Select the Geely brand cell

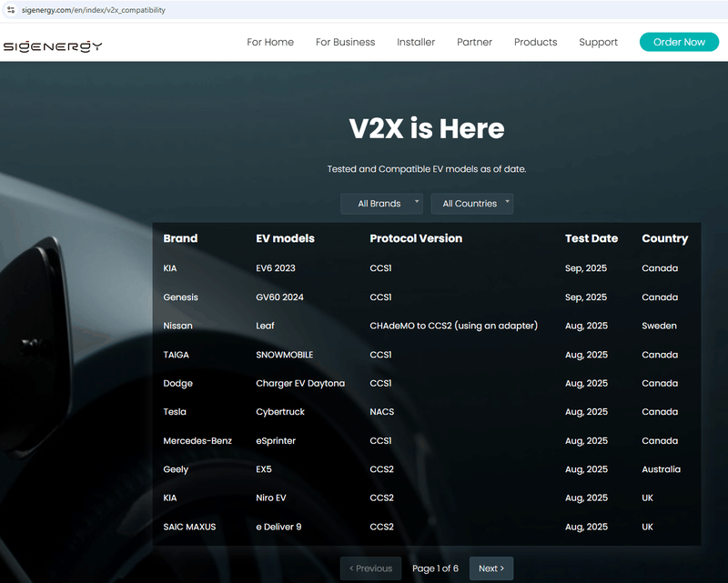(x=176, y=469)
